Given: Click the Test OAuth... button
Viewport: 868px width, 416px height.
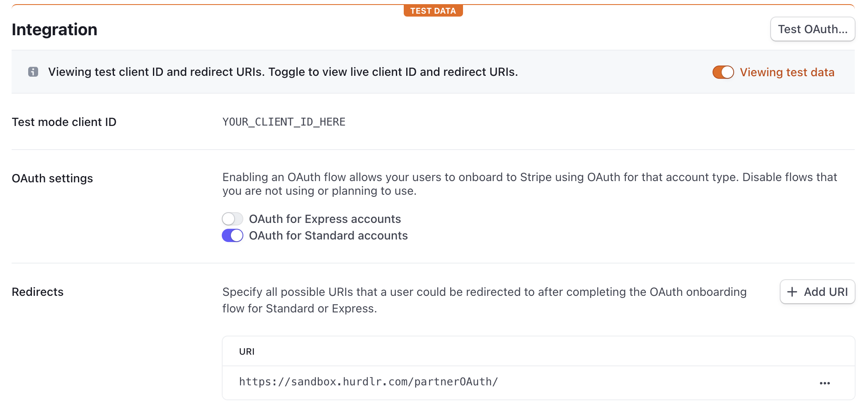Looking at the screenshot, I should [812, 29].
